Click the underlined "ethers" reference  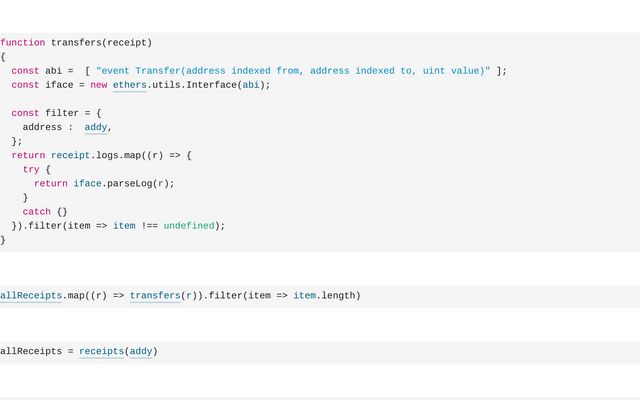(x=129, y=85)
